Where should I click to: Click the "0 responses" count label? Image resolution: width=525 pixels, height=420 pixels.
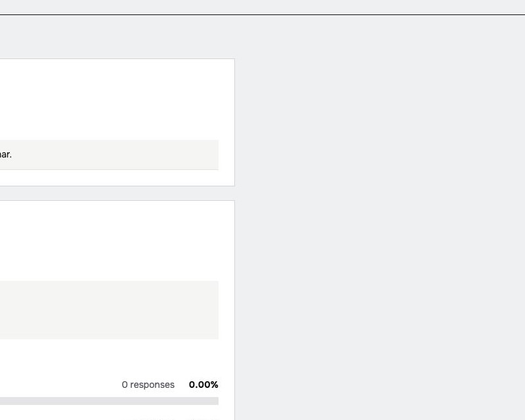coord(148,385)
